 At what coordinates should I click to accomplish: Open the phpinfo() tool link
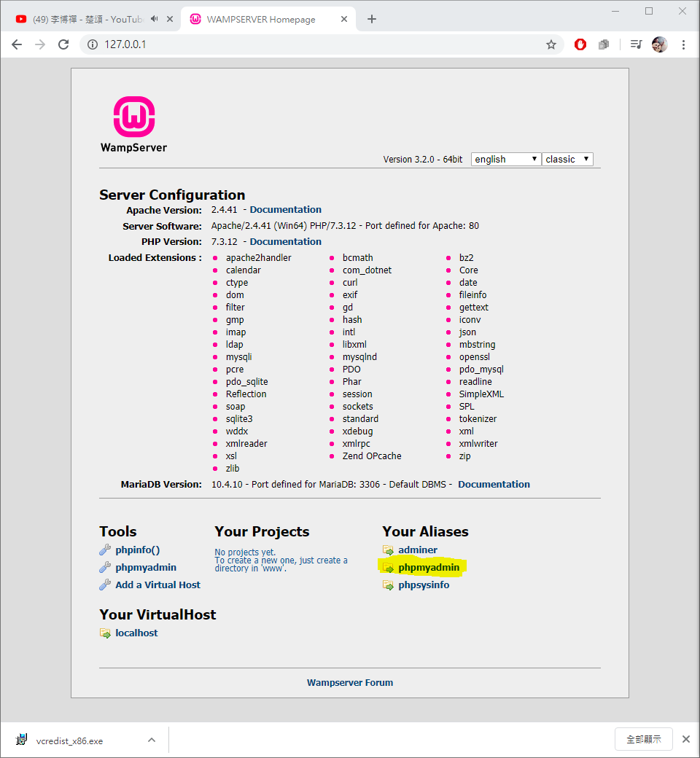click(137, 550)
